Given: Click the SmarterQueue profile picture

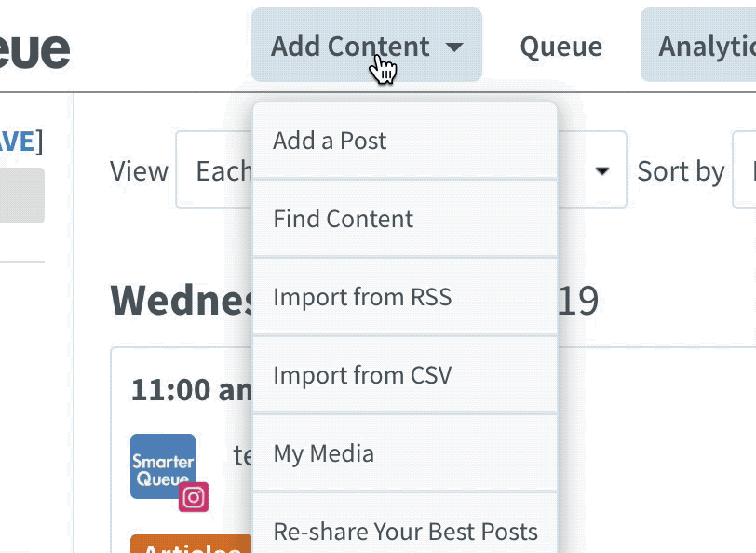Looking at the screenshot, I should [163, 466].
